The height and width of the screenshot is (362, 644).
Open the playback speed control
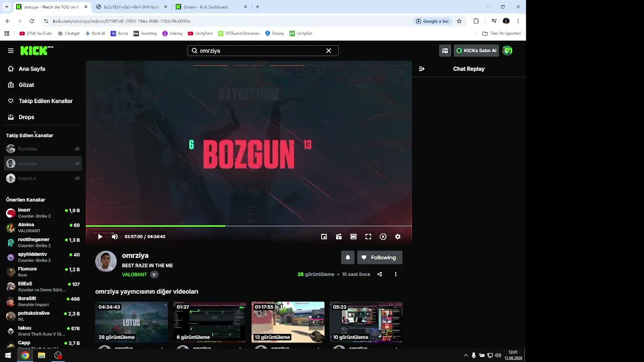[383, 237]
